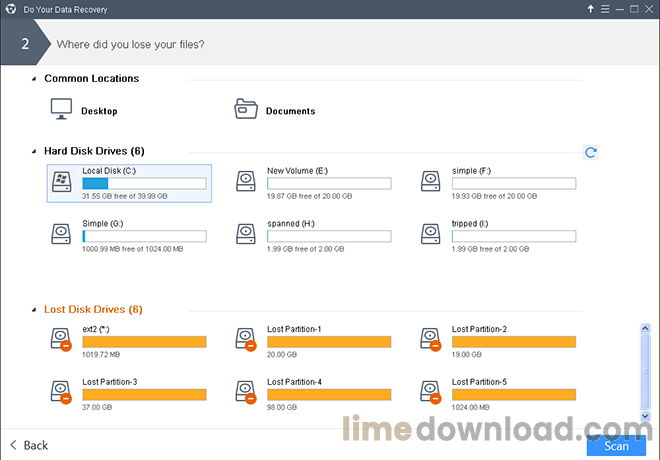The width and height of the screenshot is (660, 460).
Task: Select the Desktop common location
Action: pyautogui.click(x=84, y=110)
